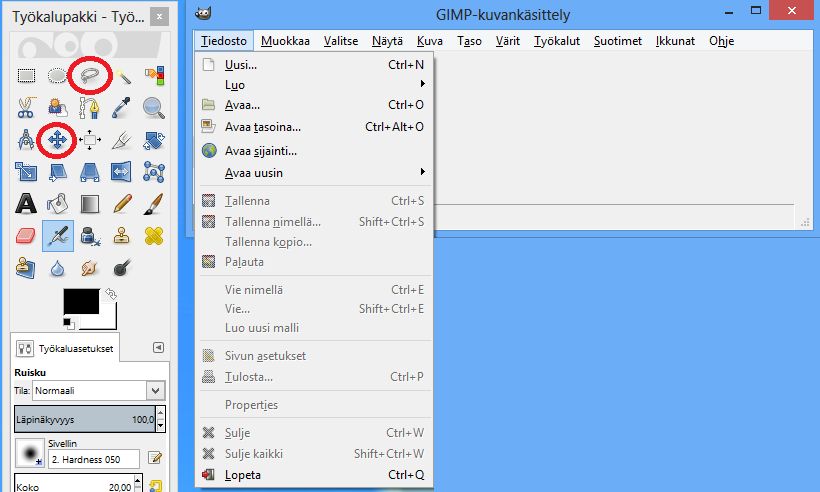Screen dimensions: 820x492
Task: Activate the Eraser tool
Action: [x=26, y=236]
